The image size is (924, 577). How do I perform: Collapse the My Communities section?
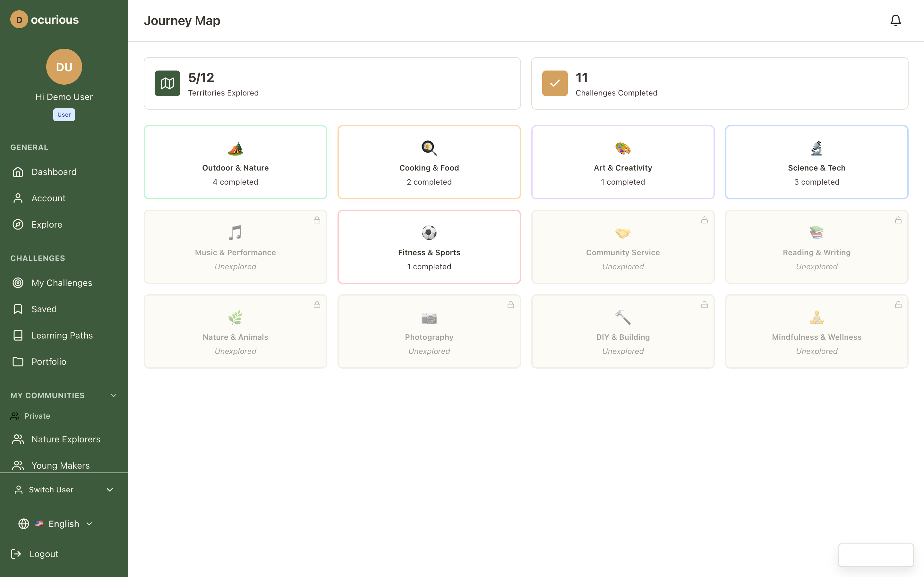click(113, 395)
